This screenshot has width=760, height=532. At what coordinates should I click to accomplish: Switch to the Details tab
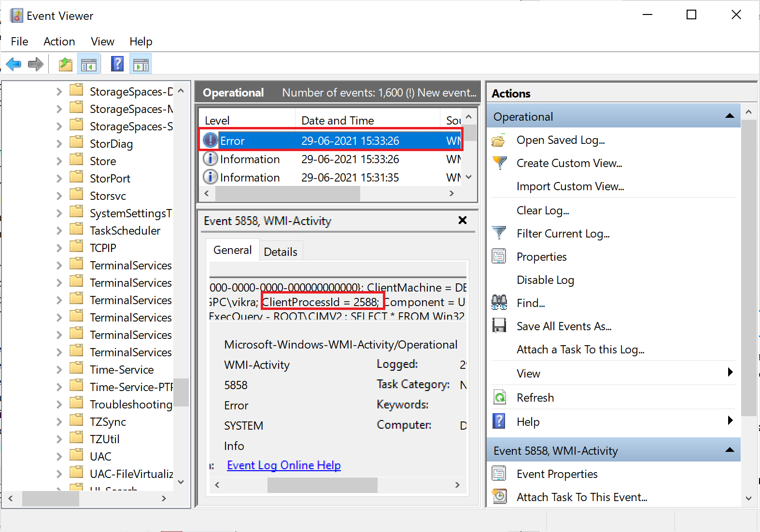click(281, 252)
